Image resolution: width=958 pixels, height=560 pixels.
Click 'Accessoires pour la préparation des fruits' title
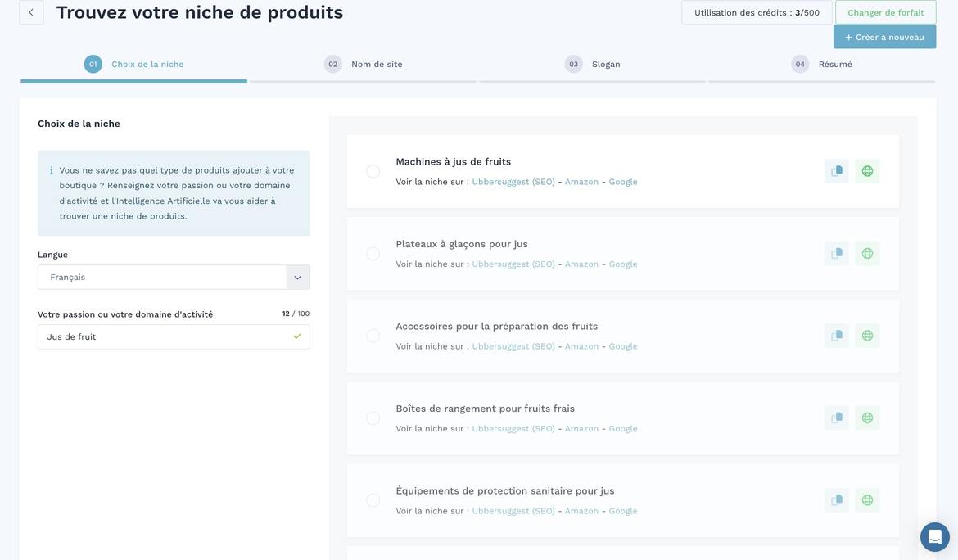(x=497, y=327)
